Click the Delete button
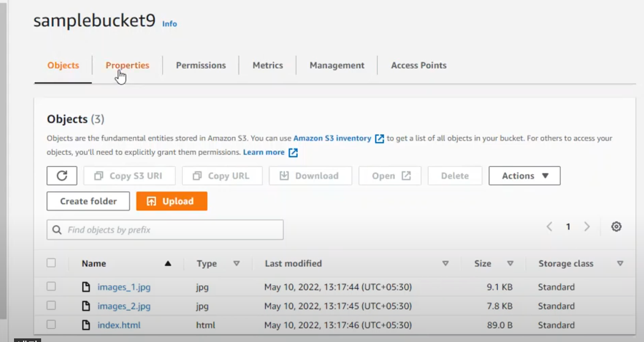 [x=455, y=176]
